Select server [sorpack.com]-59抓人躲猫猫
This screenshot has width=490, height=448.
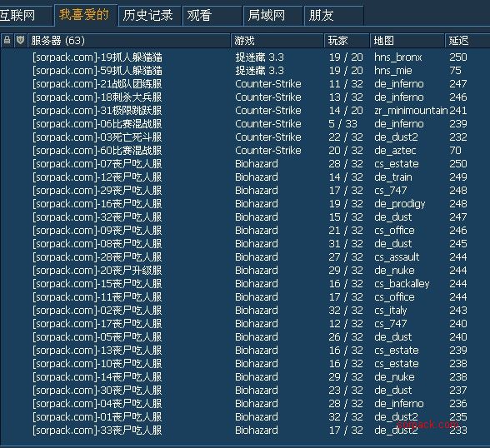click(97, 71)
